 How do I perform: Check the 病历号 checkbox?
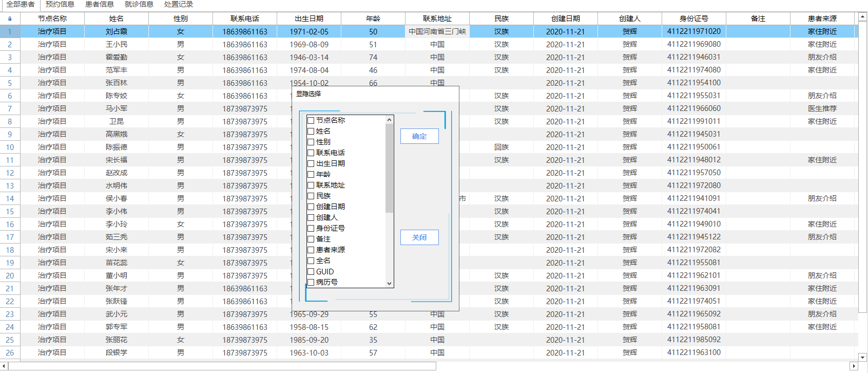(x=311, y=283)
